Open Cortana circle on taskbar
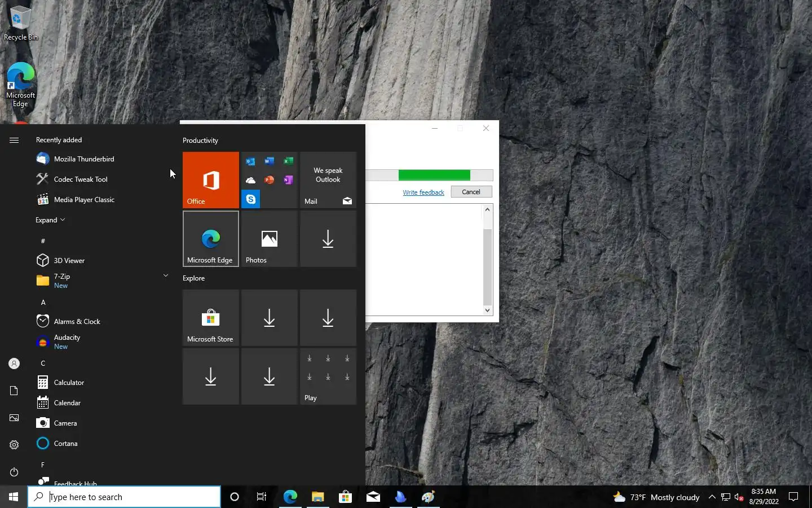 click(235, 497)
